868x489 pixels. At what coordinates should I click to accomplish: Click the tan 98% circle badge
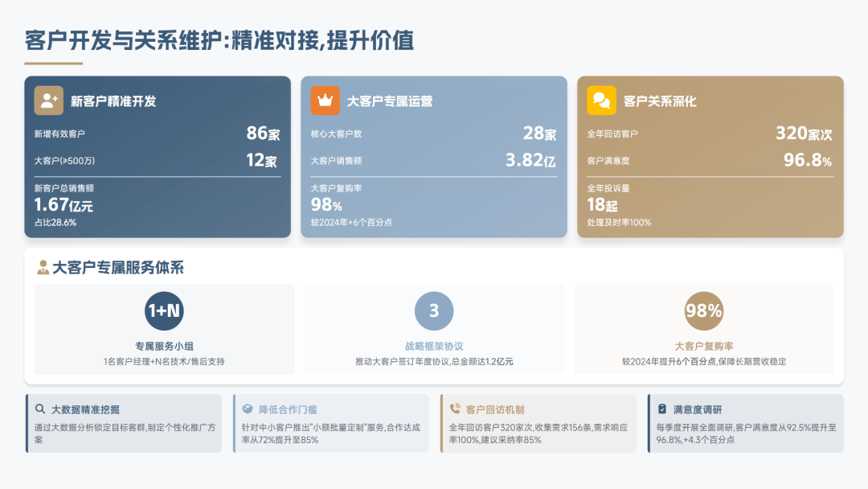pyautogui.click(x=703, y=311)
